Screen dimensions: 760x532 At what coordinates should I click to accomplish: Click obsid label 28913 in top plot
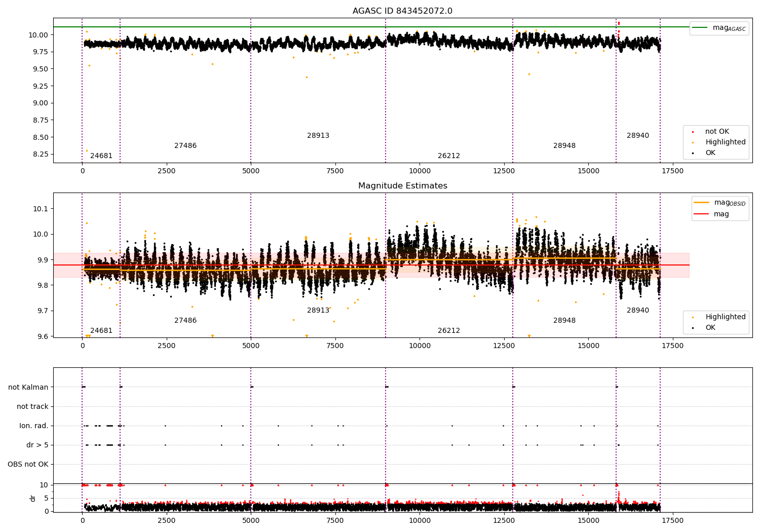[318, 136]
